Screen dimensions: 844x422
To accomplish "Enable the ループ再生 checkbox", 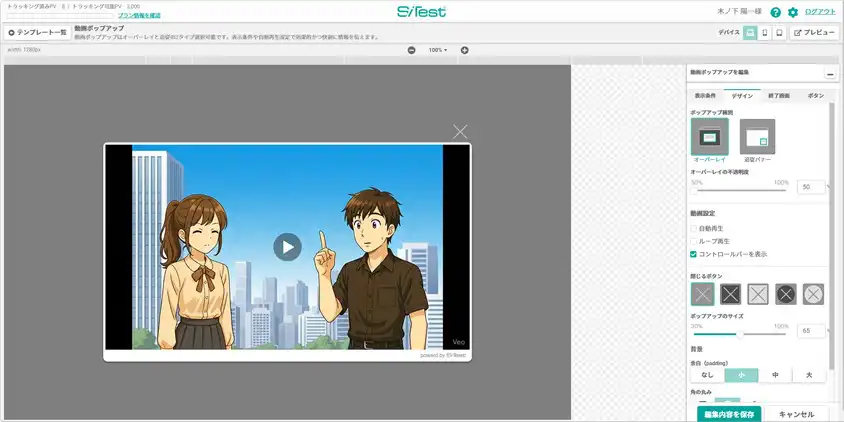I will point(693,241).
